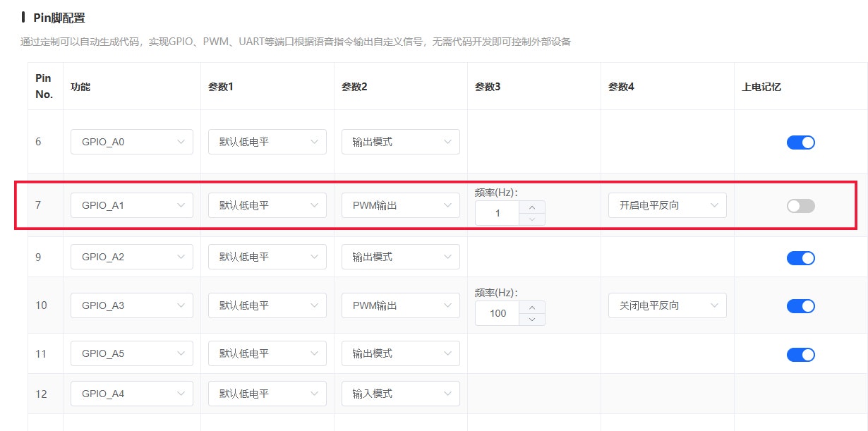
Task: Open 输出模式 dropdown in Pin 9 row
Action: tap(401, 257)
